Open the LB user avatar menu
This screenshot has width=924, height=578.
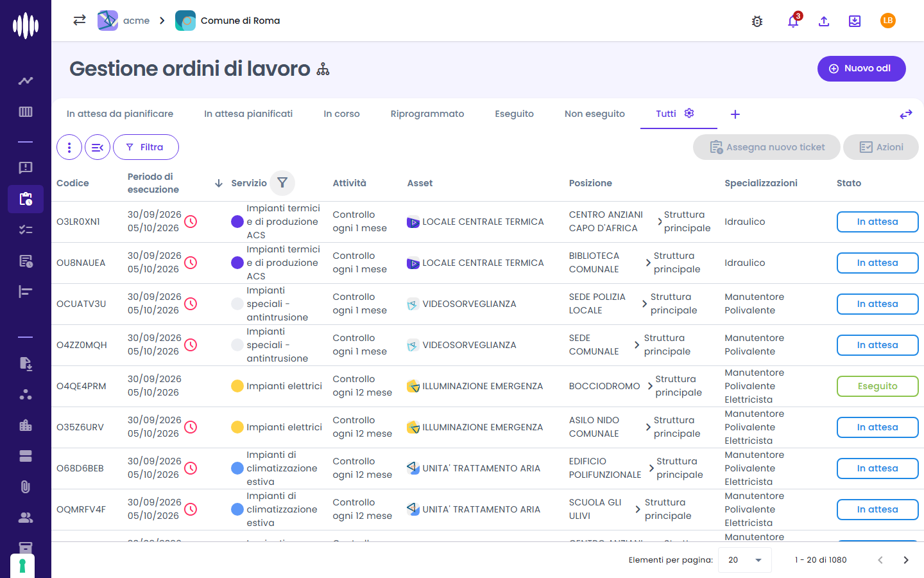tap(888, 21)
